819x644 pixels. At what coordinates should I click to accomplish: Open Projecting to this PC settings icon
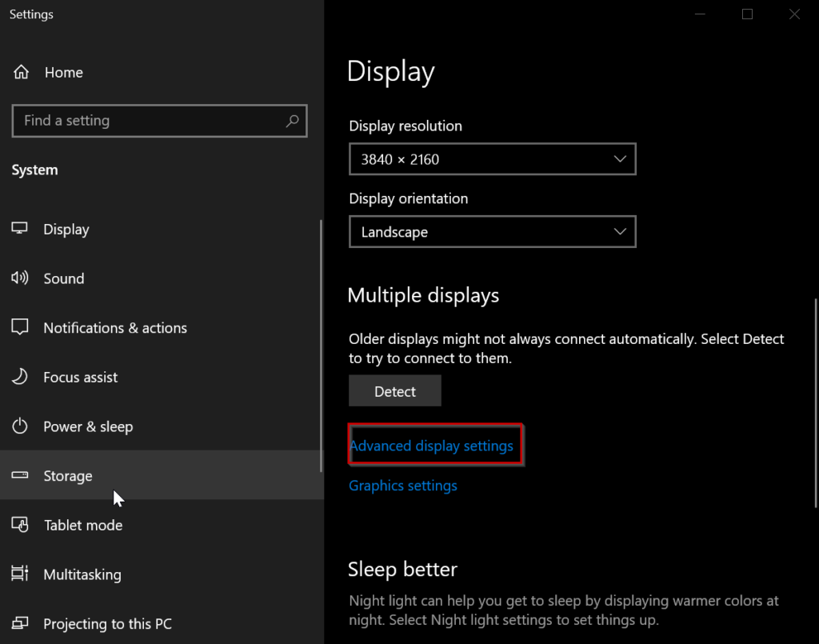click(x=19, y=624)
